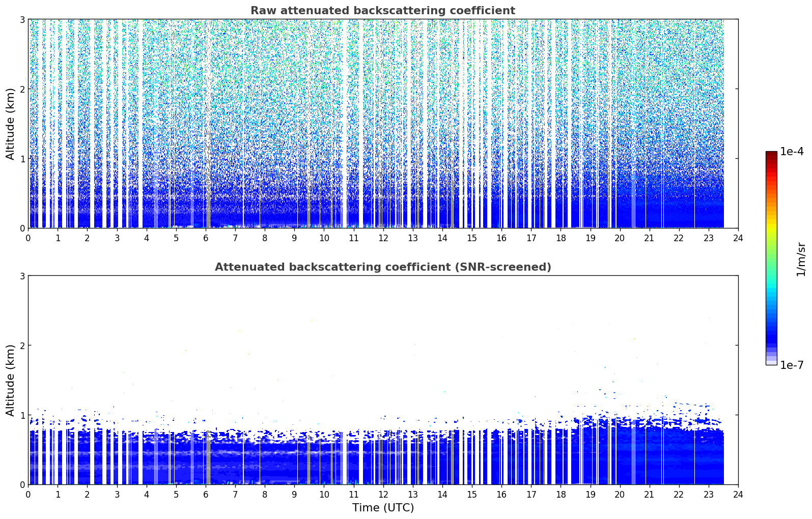The image size is (812, 519).
Task: Click the 'Attenuated backscattering coefficient (SNR-screened)' title
Action: pyautogui.click(x=382, y=267)
